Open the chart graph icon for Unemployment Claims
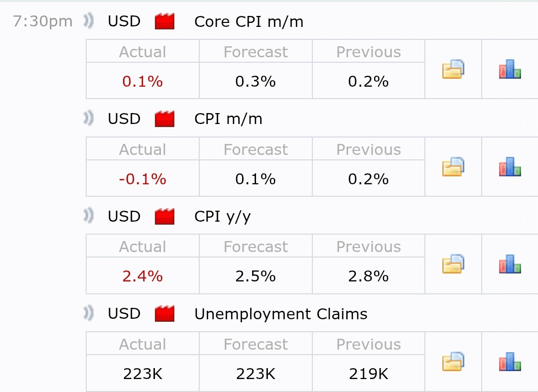 click(x=510, y=362)
